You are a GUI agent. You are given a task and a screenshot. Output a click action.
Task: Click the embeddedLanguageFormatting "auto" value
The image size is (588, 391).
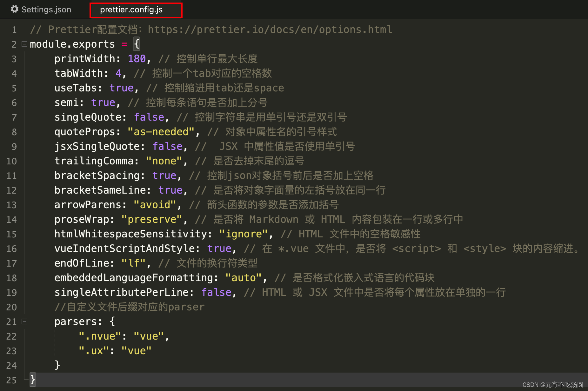(244, 278)
